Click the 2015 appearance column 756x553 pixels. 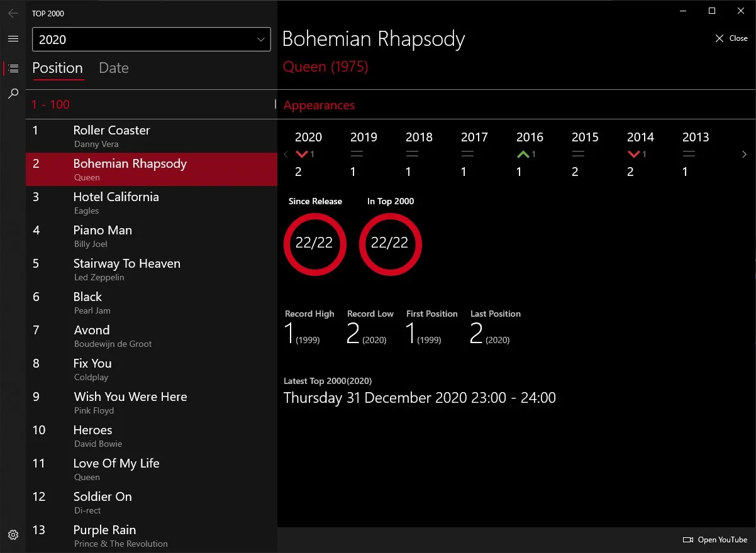(x=585, y=154)
